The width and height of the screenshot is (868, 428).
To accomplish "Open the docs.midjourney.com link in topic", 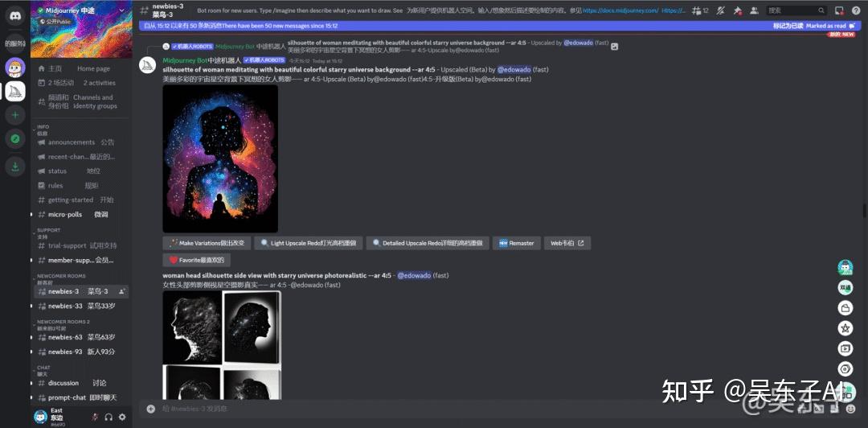I will coord(620,10).
